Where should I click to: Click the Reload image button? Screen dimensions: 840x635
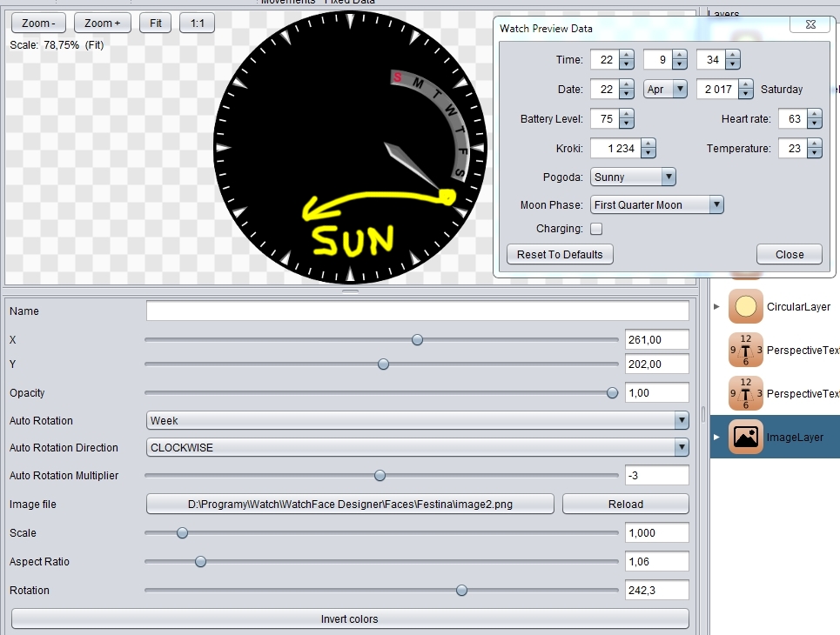click(x=626, y=505)
